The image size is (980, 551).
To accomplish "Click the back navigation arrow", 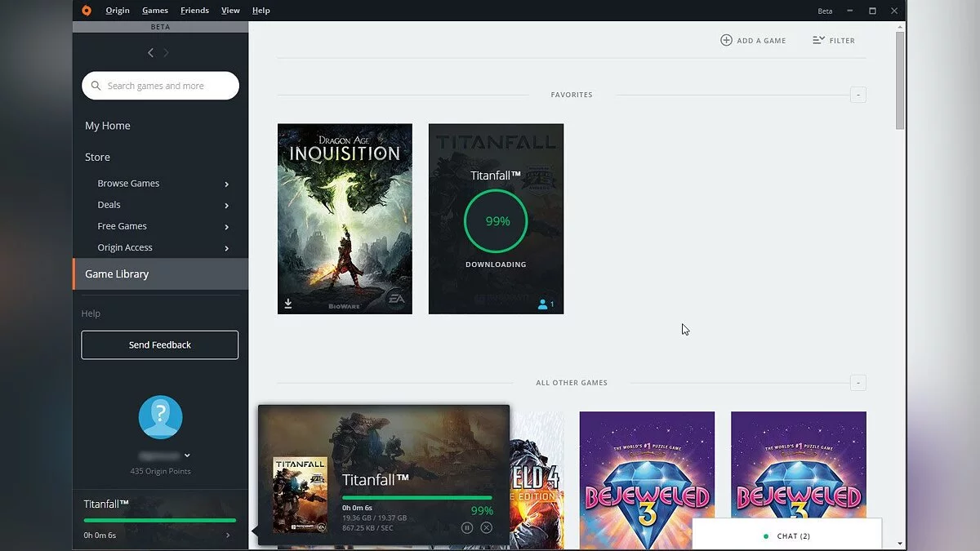I will click(150, 52).
